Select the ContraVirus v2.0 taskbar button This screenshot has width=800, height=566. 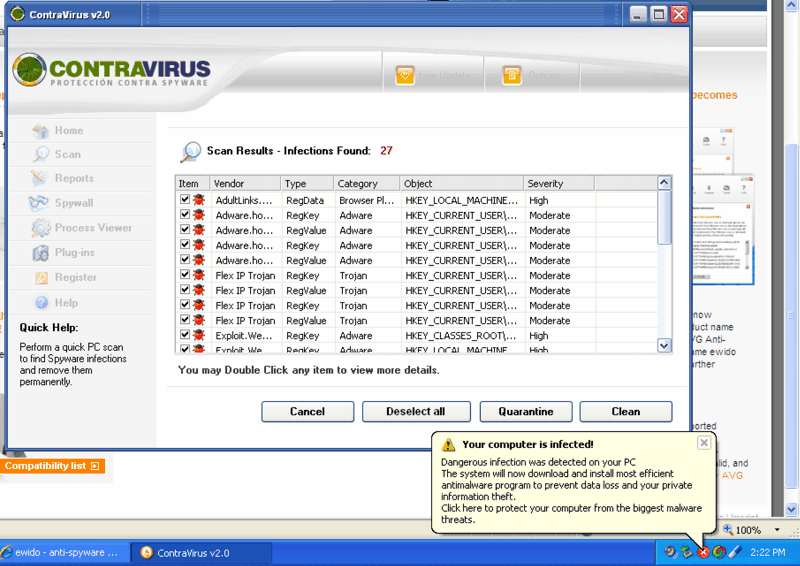(x=201, y=553)
